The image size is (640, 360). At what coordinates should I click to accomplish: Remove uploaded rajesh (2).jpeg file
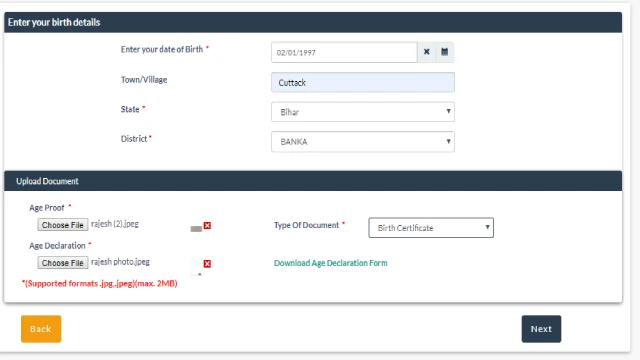207,225
